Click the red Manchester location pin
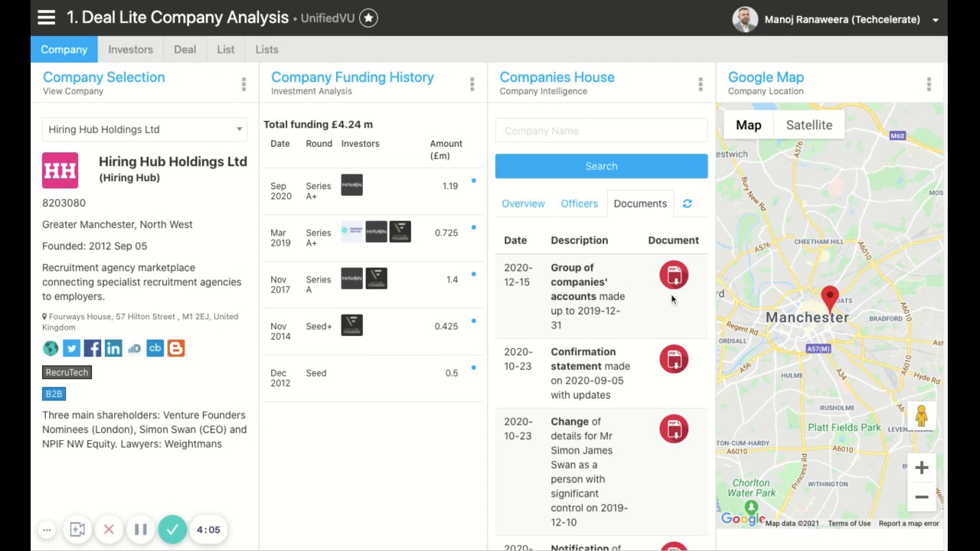980x551 pixels. tap(830, 299)
